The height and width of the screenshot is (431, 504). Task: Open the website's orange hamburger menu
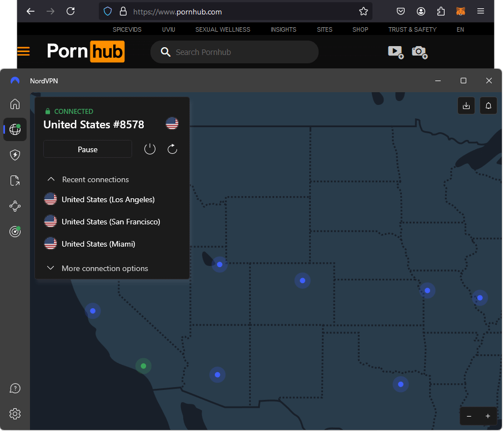[x=23, y=52]
